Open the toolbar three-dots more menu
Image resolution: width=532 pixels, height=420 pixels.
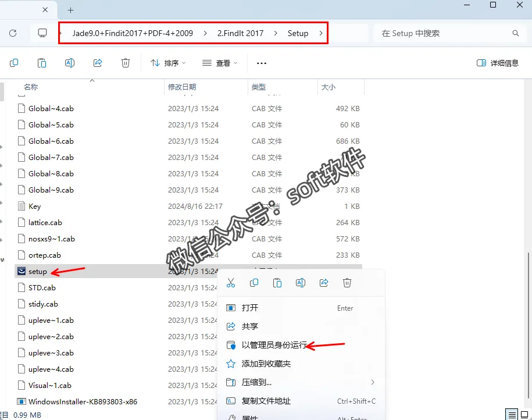tap(262, 63)
